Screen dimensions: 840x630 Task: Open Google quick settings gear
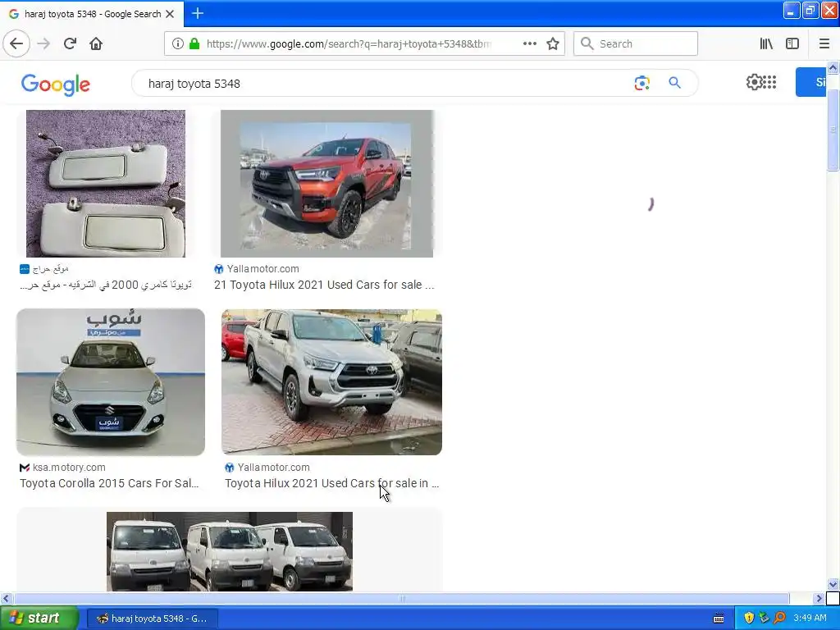pyautogui.click(x=754, y=82)
